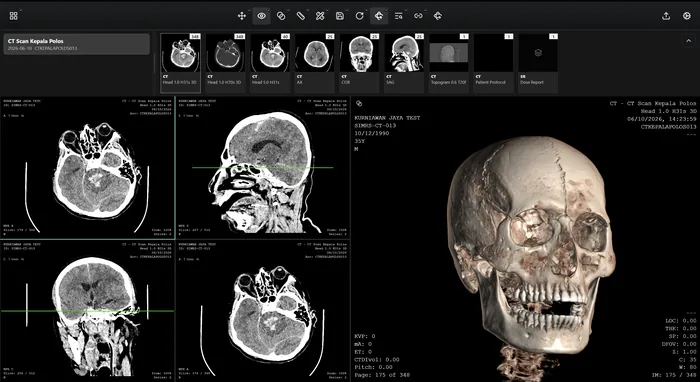The width and height of the screenshot is (700, 382).
Task: Click the chain link sync icon
Action: [418, 16]
